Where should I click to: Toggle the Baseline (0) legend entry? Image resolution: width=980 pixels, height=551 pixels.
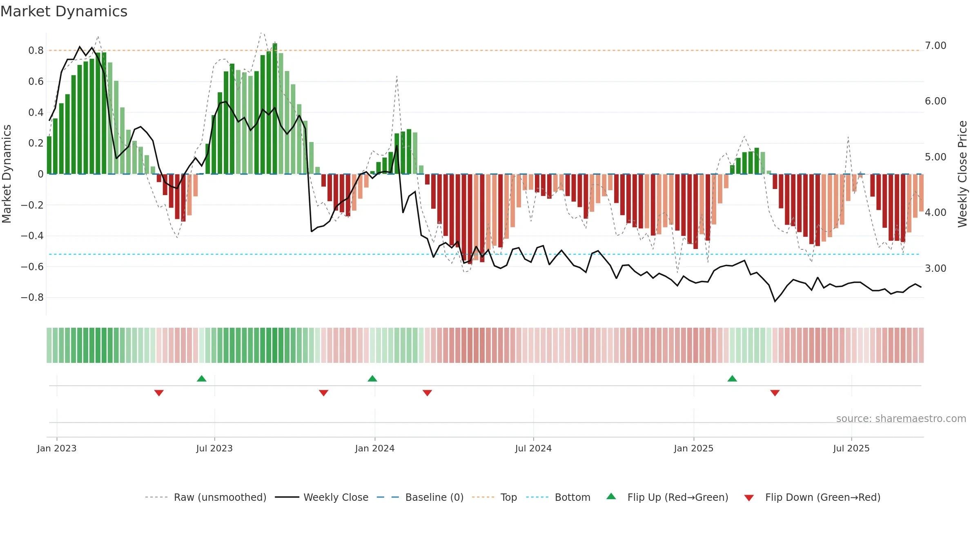pos(420,497)
